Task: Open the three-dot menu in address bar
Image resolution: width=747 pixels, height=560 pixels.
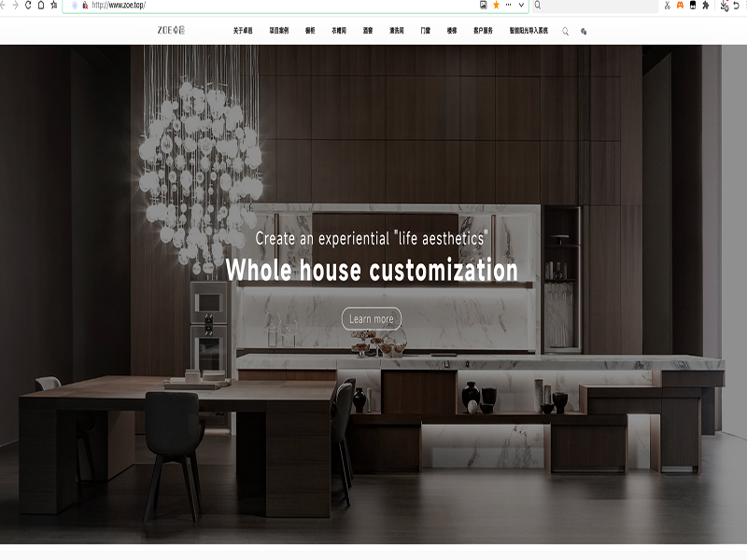Action: 508,5
